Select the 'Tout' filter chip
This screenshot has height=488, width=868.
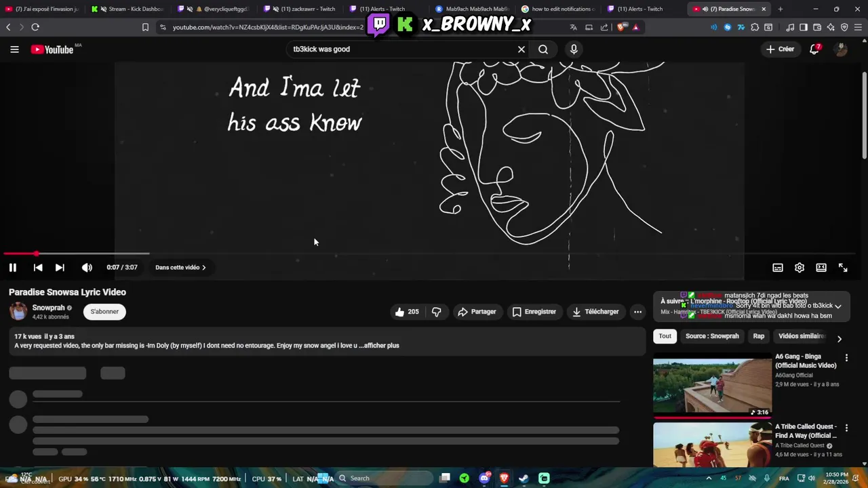(665, 336)
